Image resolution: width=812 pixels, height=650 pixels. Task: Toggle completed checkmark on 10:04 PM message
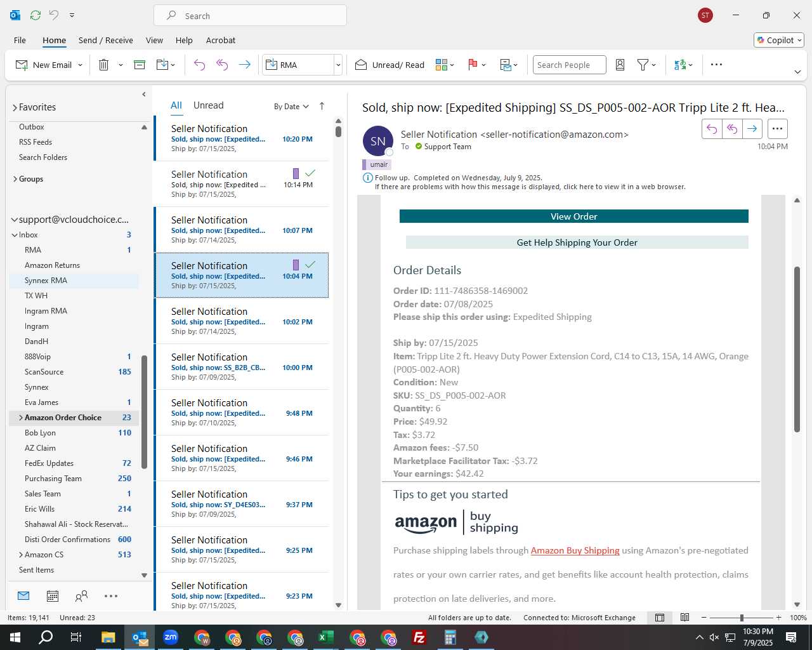(x=310, y=264)
